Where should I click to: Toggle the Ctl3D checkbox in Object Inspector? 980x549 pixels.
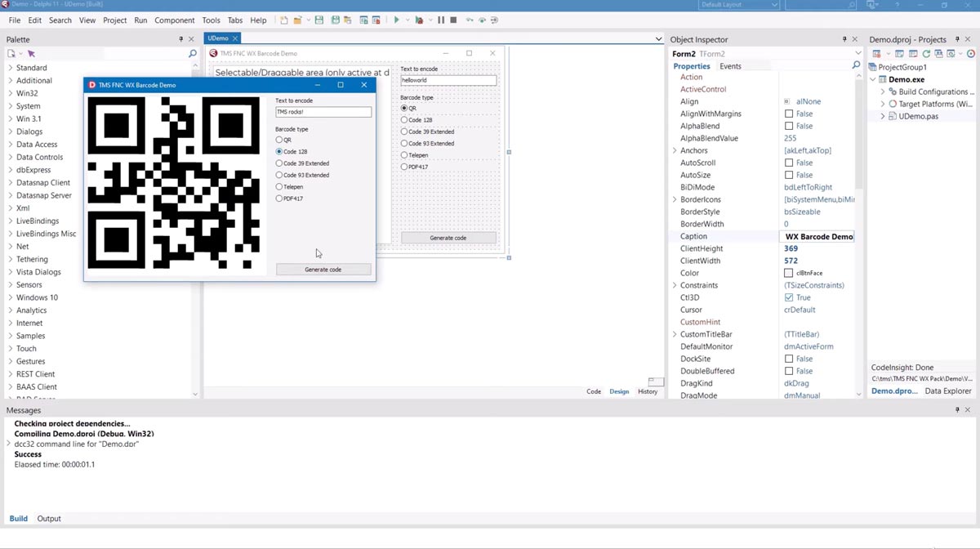[x=789, y=297]
